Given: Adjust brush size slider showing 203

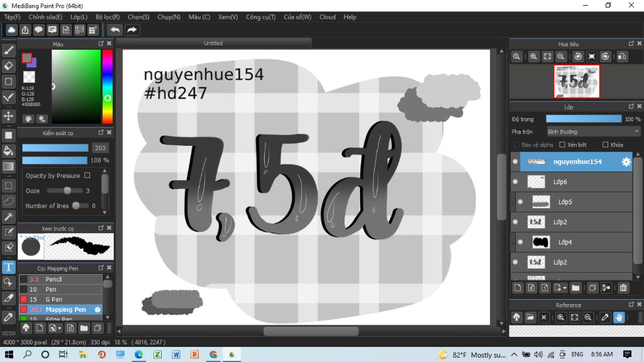Looking at the screenshot, I should click(55, 148).
